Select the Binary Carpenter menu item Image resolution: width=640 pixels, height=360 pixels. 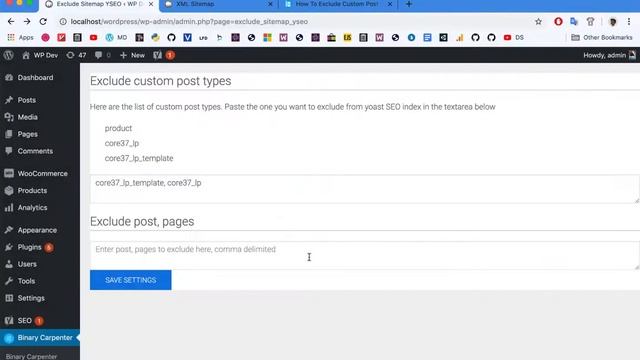tap(40, 338)
